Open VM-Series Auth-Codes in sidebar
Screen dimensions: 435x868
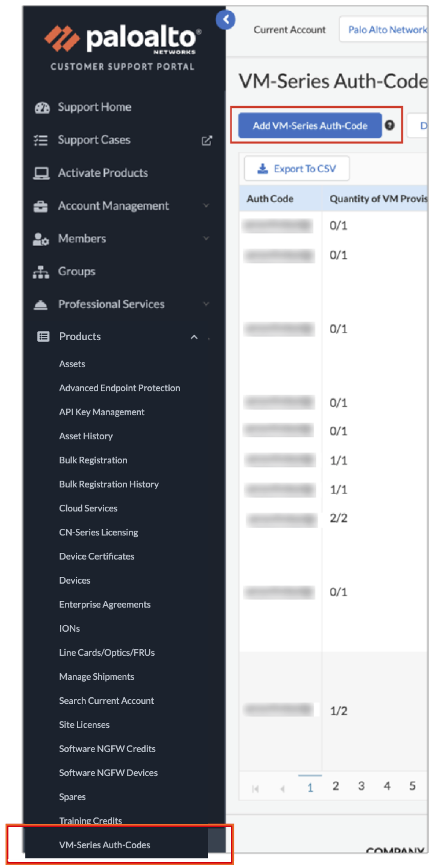coord(105,844)
